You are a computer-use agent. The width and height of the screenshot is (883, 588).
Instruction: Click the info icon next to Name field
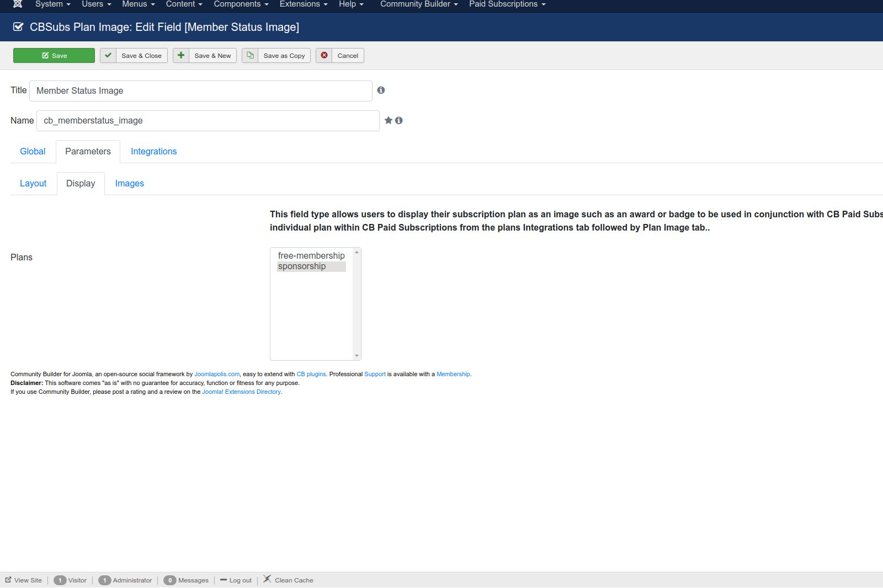click(398, 120)
